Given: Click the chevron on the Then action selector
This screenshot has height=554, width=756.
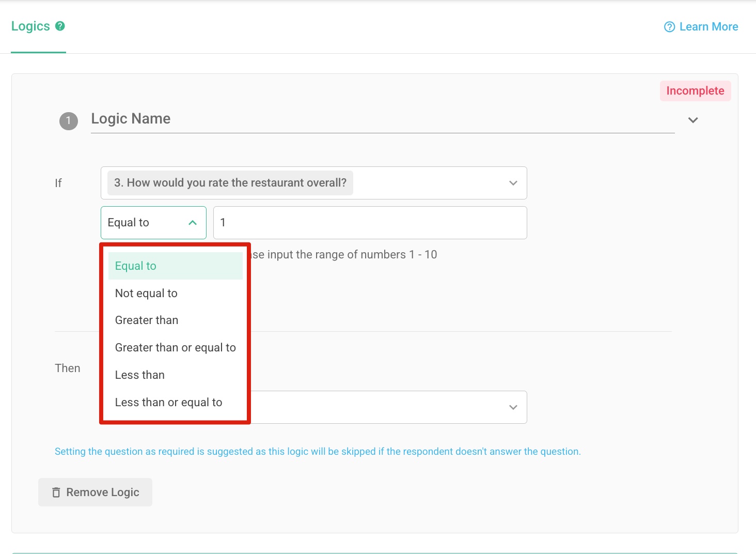Looking at the screenshot, I should pyautogui.click(x=513, y=407).
